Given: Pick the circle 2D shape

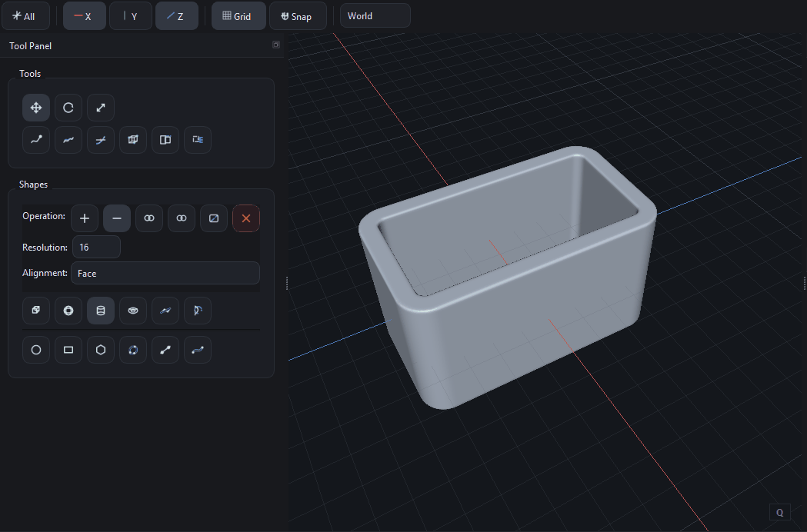Looking at the screenshot, I should 36,350.
